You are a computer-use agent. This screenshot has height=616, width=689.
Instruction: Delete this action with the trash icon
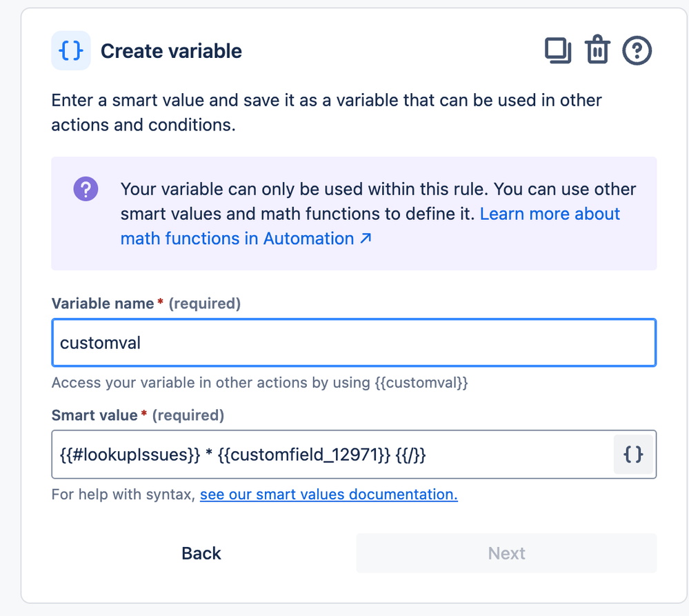coord(597,51)
